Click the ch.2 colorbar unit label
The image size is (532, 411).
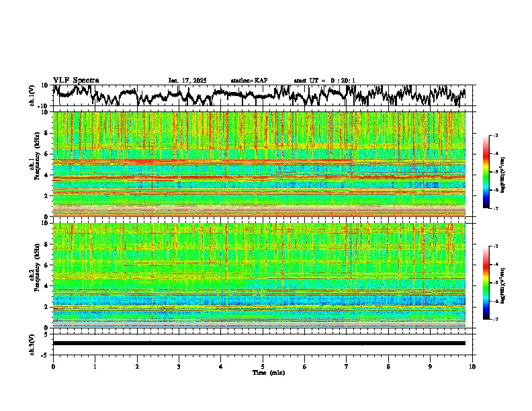[503, 285]
